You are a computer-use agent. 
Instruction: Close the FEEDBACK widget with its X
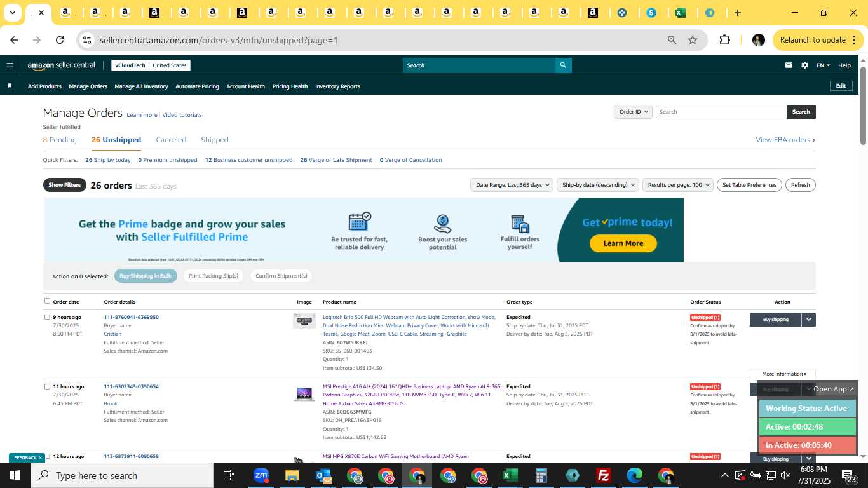40,457
